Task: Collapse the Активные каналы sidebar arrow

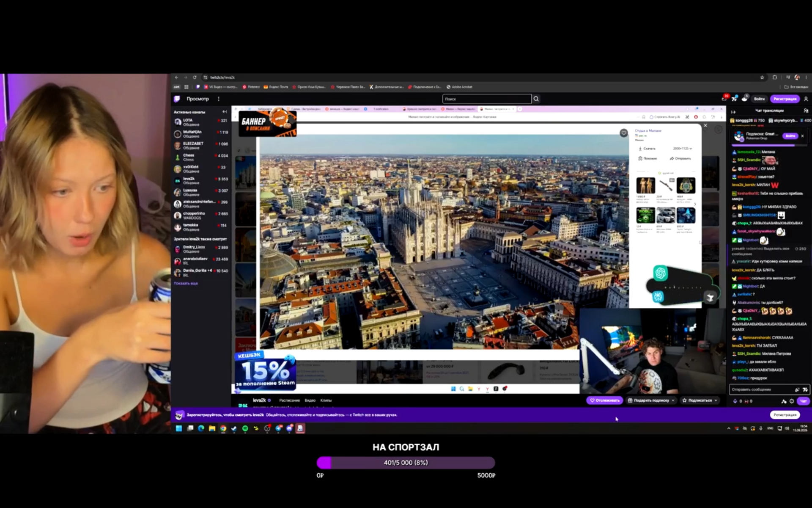Action: [225, 112]
